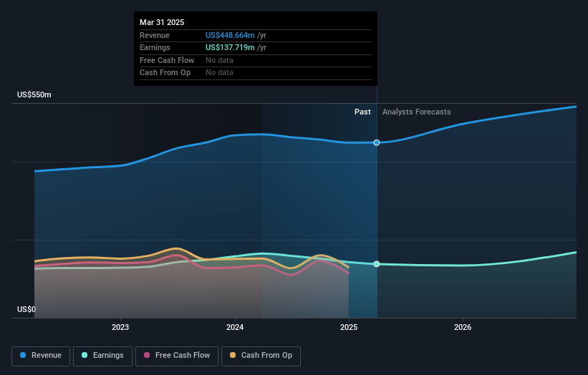Click the Cash From Op tooltip row label
This screenshot has height=375, width=588.
pos(165,73)
